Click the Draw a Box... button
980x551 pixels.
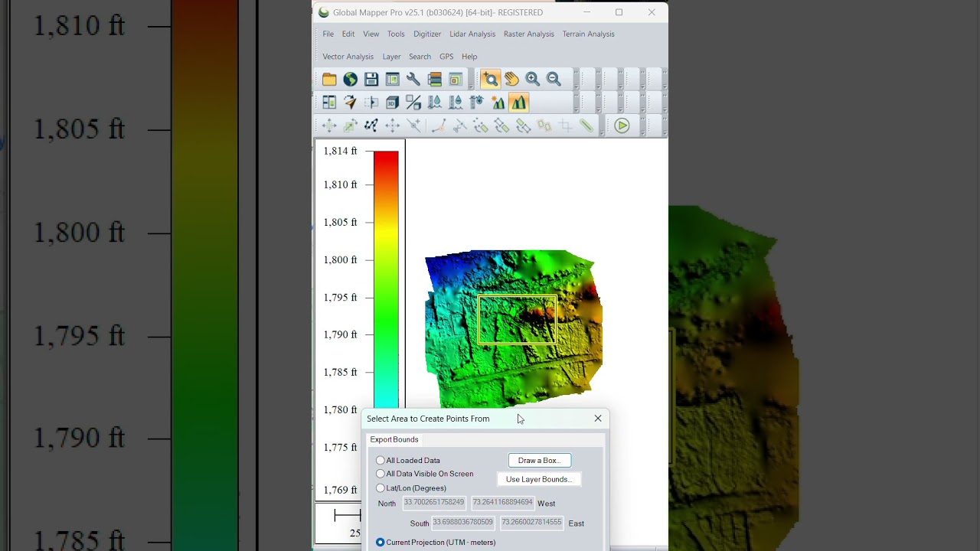pyautogui.click(x=540, y=461)
